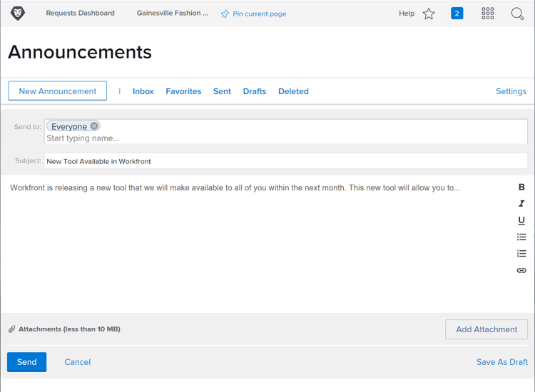Apply bold formatting to message text
Image resolution: width=535 pixels, height=392 pixels.
click(x=521, y=187)
